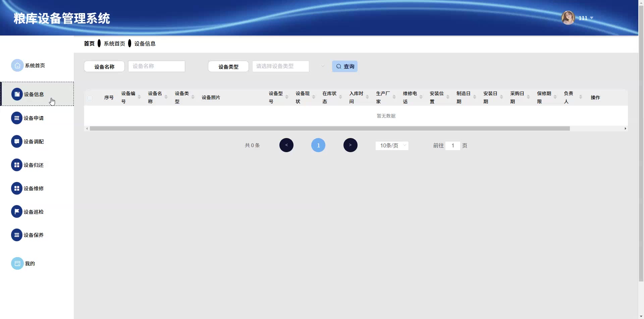Sort table by 保修期限 column arrows

tap(555, 97)
